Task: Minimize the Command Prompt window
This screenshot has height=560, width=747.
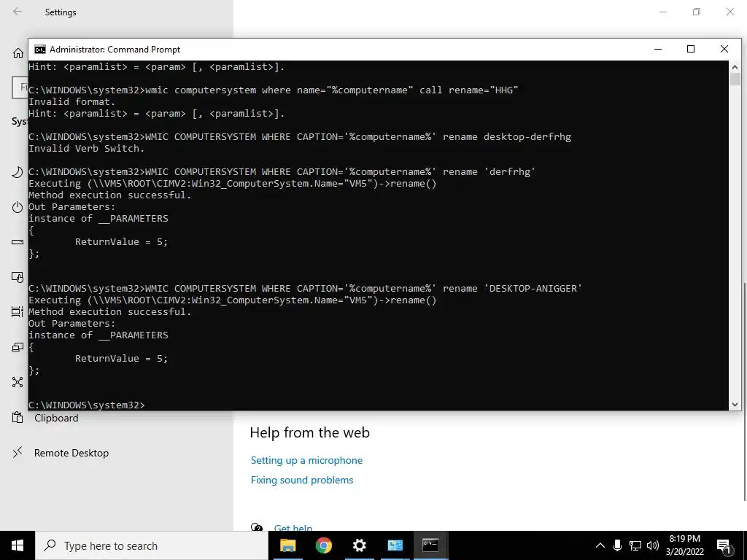Action: pos(658,49)
